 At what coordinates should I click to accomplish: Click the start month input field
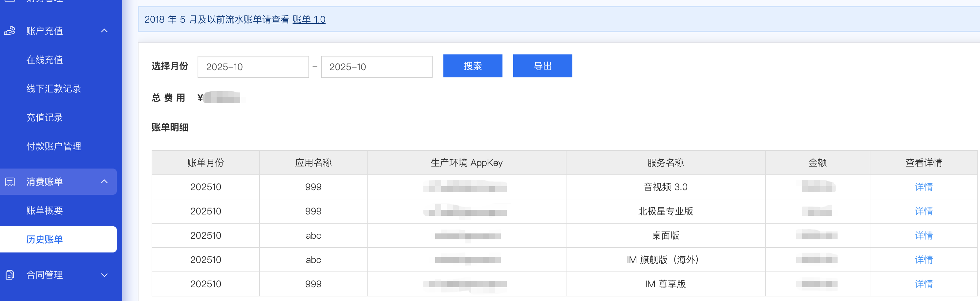pos(253,67)
